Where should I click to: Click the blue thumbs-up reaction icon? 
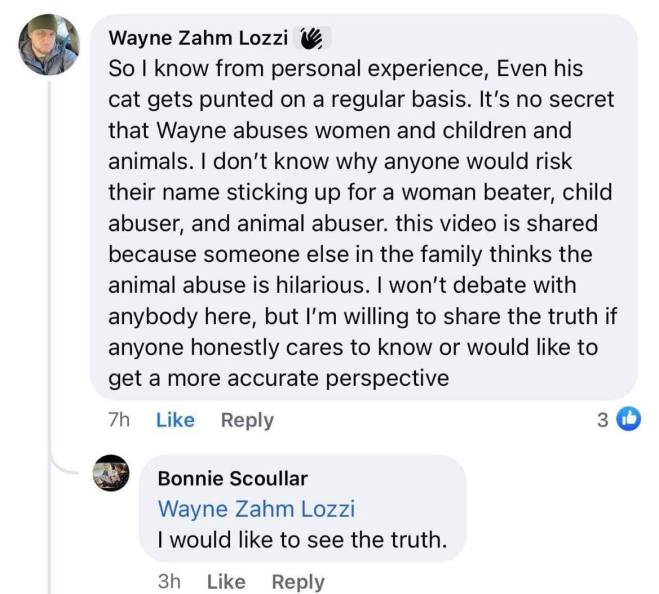(x=628, y=420)
